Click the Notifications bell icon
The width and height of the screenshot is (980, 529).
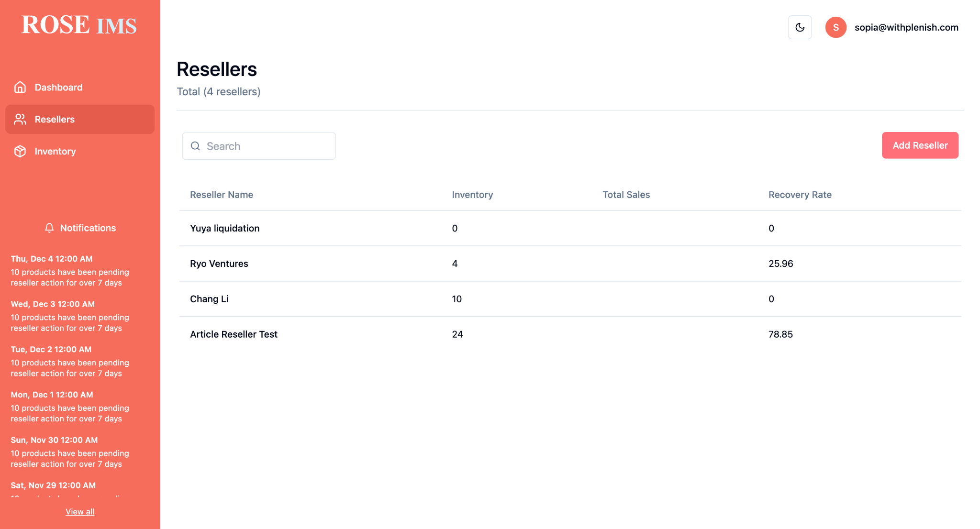[49, 228]
